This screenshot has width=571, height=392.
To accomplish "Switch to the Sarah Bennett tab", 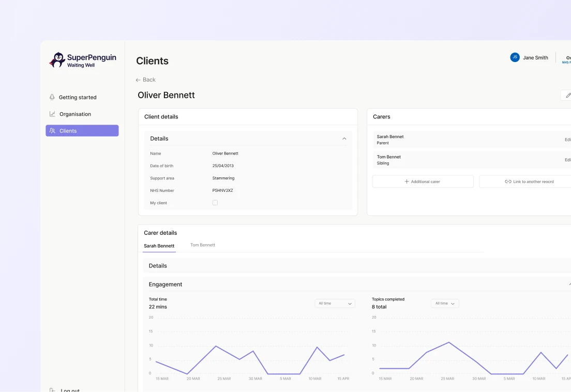I will pos(159,246).
